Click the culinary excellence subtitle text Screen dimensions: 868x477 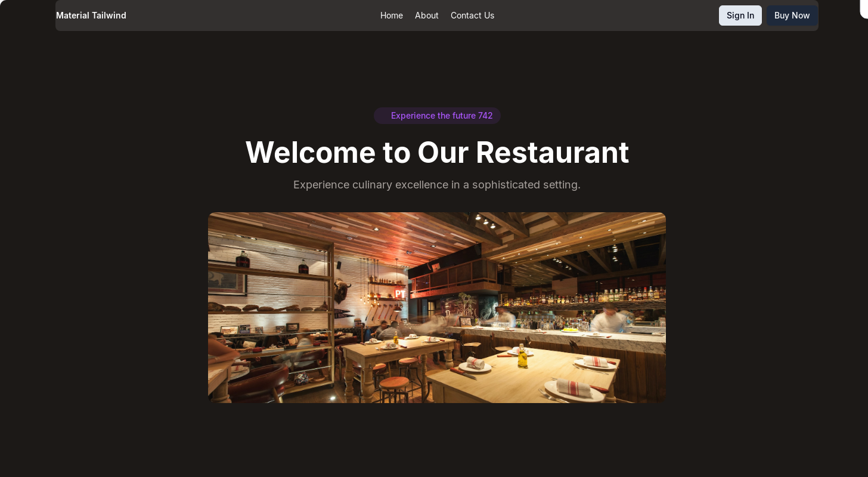point(437,185)
